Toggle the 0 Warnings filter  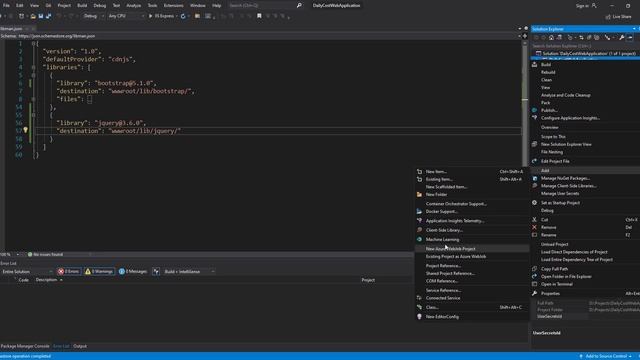99,271
